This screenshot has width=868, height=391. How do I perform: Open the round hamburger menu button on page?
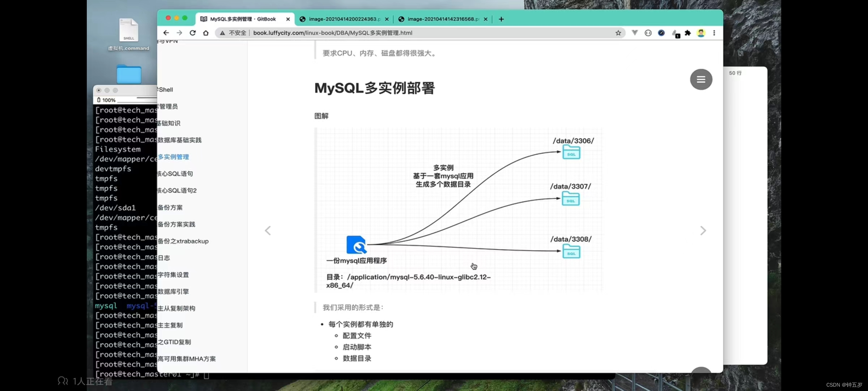(701, 79)
